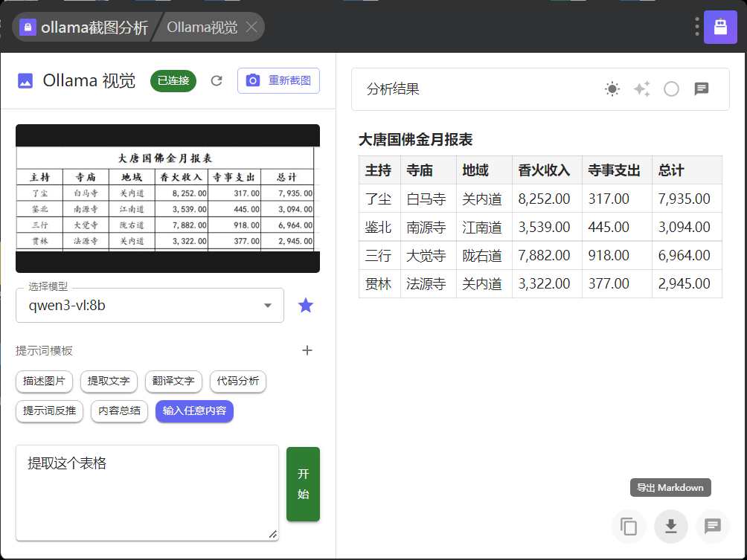The image size is (747, 560).
Task: Click the prompt text input field
Action: tap(147, 492)
